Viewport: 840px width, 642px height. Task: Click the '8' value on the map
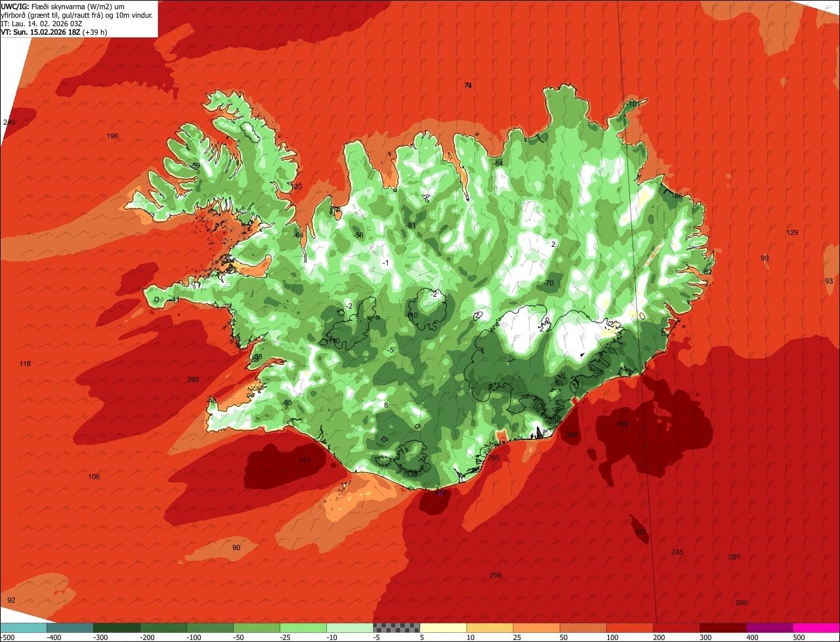coord(386,405)
